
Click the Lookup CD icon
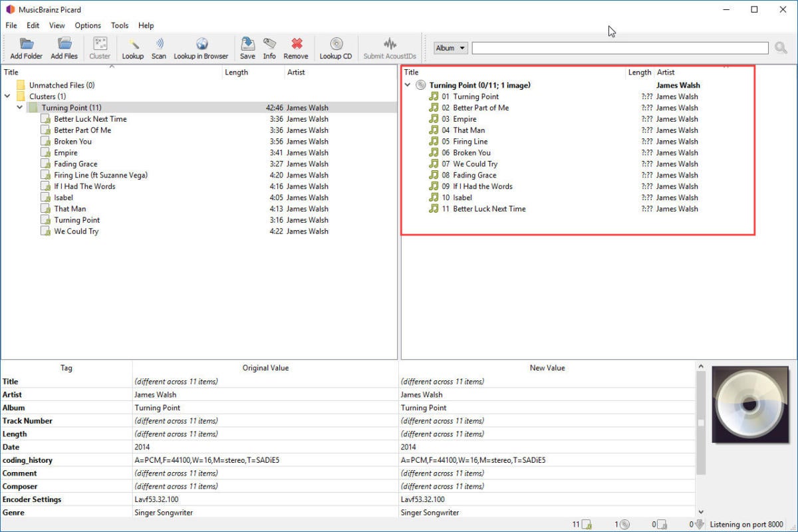point(336,44)
